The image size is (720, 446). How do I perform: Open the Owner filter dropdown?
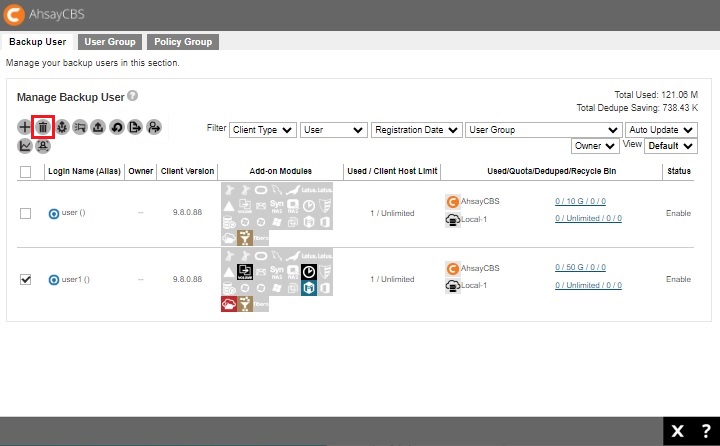click(x=595, y=146)
